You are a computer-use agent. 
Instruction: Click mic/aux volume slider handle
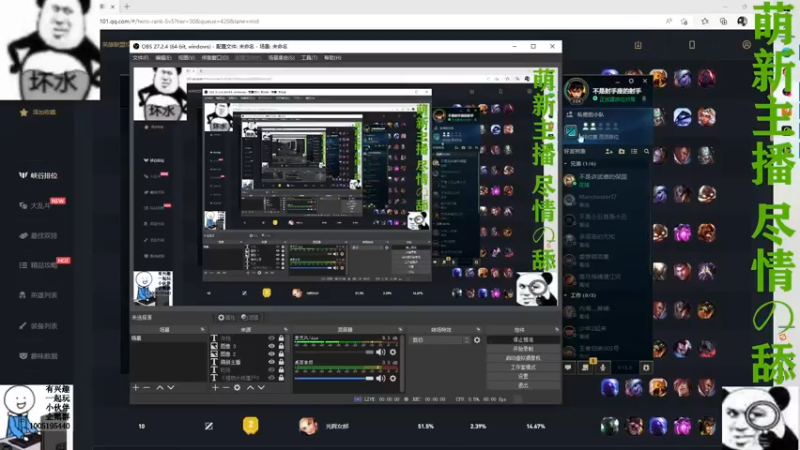(369, 352)
